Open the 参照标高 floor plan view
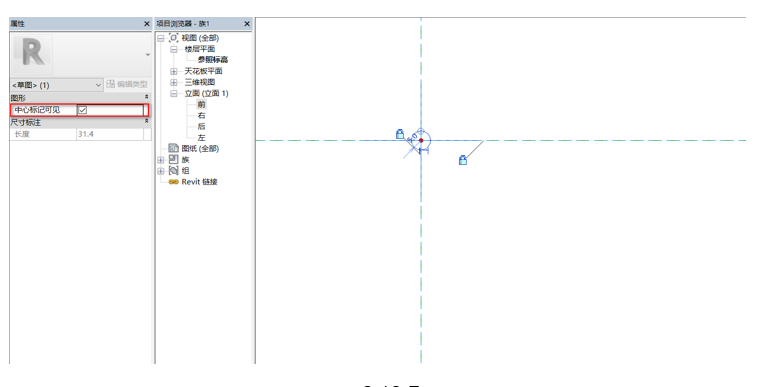 213,60
